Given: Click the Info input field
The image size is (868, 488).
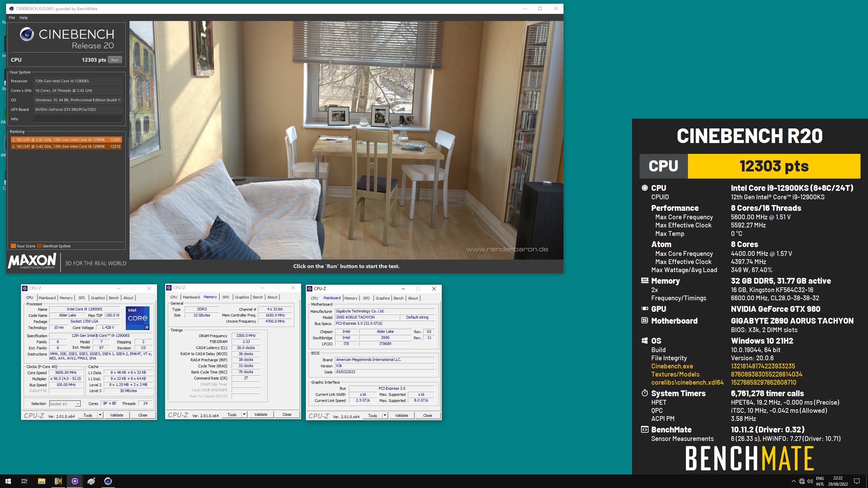Looking at the screenshot, I should click(x=78, y=119).
